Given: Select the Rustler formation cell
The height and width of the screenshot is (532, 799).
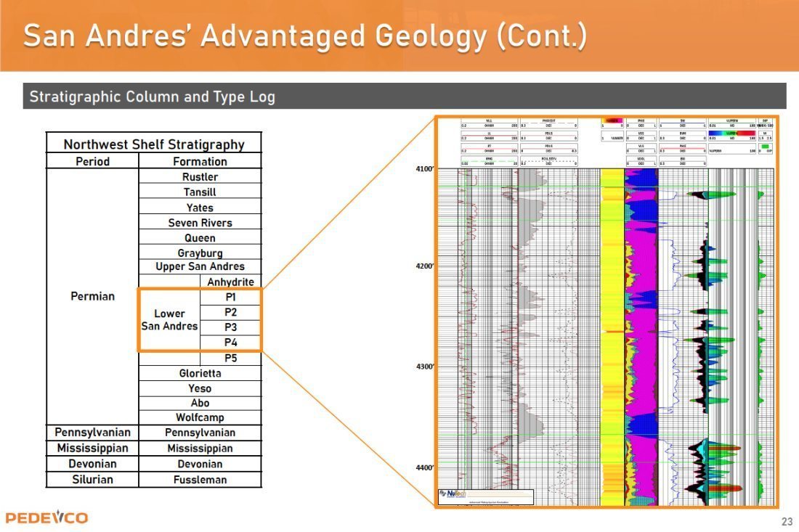Looking at the screenshot, I should tap(200, 176).
